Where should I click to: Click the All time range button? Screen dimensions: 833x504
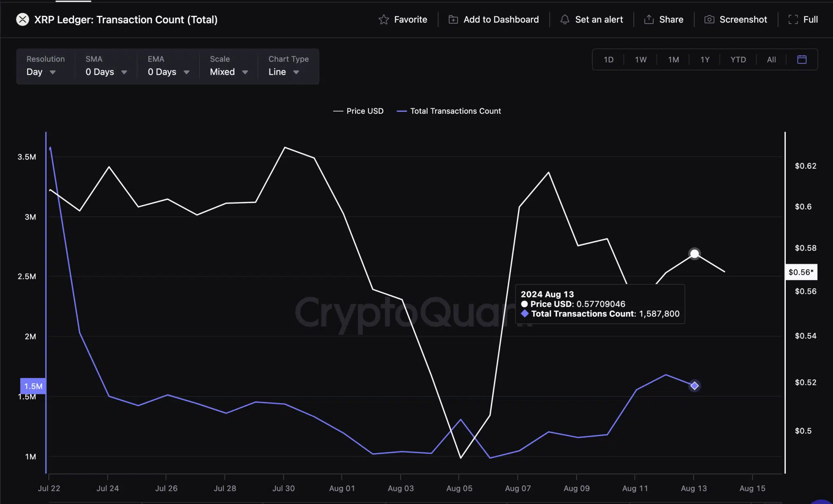click(771, 59)
